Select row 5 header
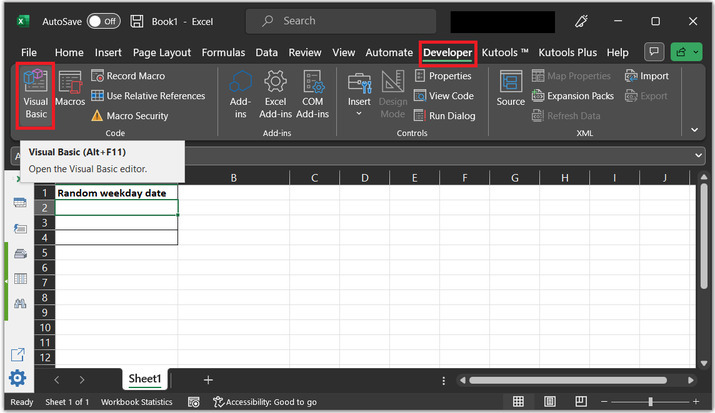Viewport: 715px width, 413px height. (45, 253)
